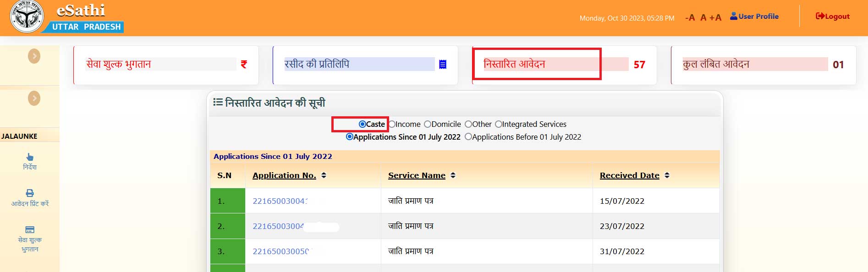Click the Service Name column header
Viewport: 868px width, 272px height.
(417, 175)
